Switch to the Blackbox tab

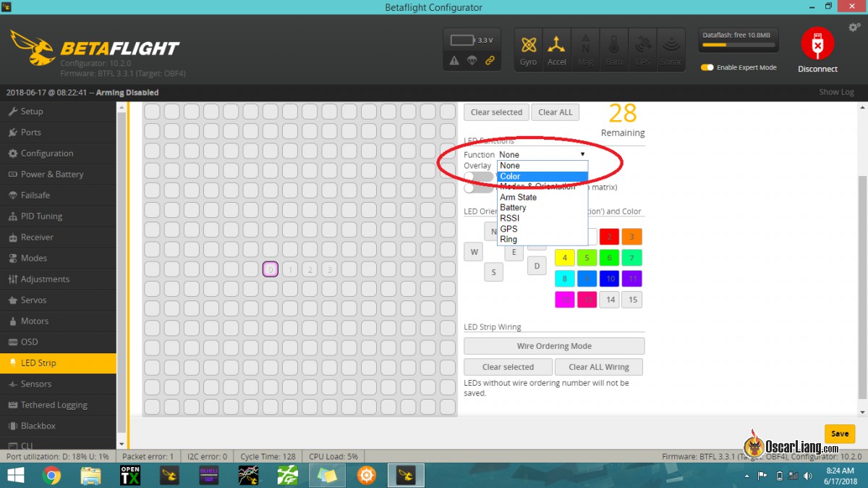(38, 426)
